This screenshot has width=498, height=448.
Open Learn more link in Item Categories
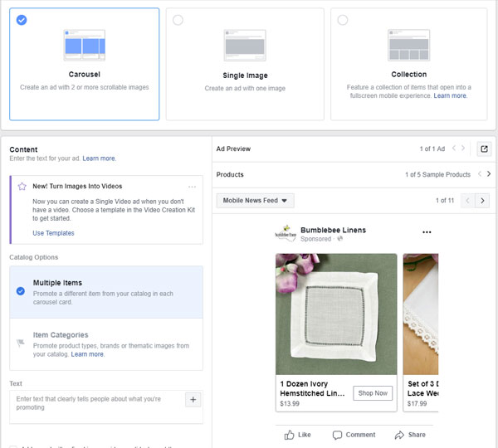point(87,354)
